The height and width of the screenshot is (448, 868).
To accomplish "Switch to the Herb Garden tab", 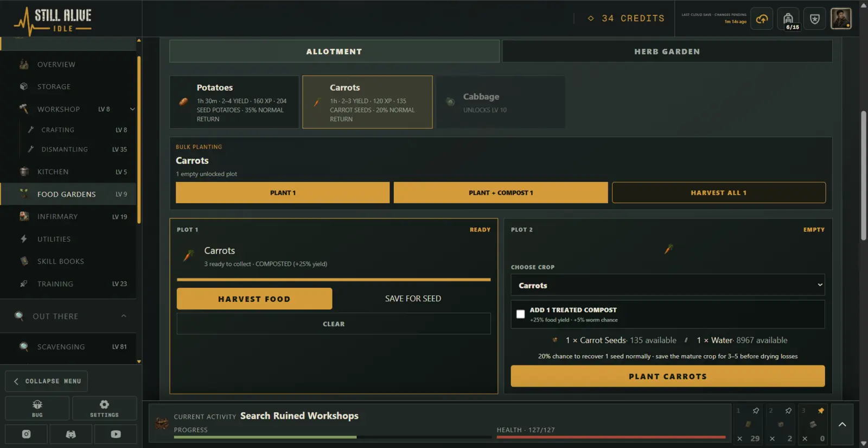I will (x=667, y=52).
